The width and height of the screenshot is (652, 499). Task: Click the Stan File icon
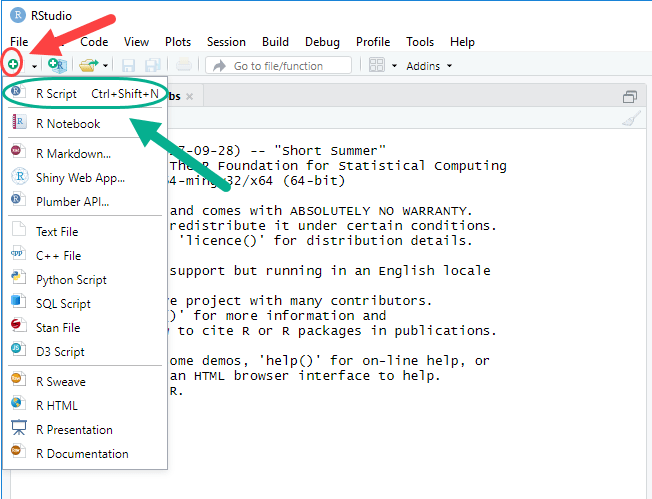pos(18,325)
